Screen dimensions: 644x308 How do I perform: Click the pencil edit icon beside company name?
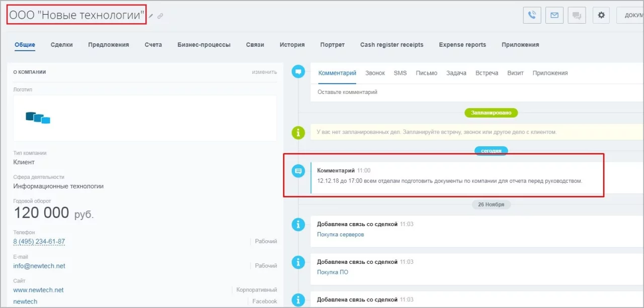(151, 16)
